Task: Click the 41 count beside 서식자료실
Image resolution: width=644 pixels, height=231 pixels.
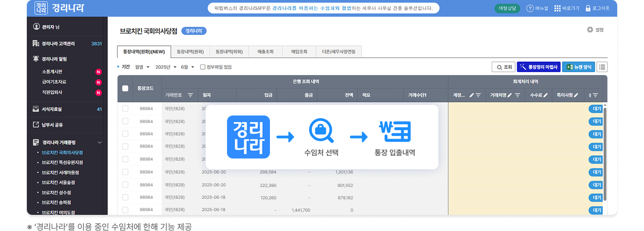Action: (x=99, y=109)
